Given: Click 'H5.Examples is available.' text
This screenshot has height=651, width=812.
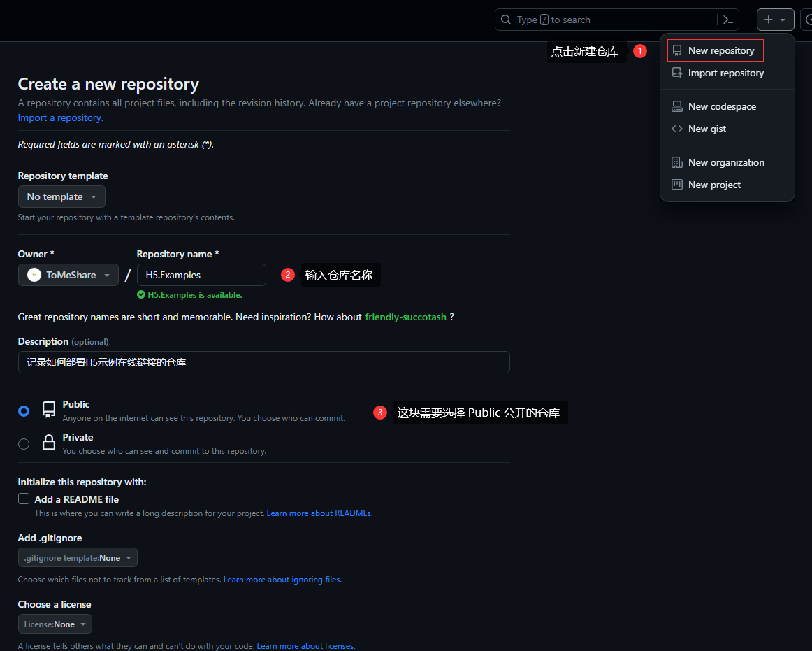Looking at the screenshot, I should coord(195,295).
